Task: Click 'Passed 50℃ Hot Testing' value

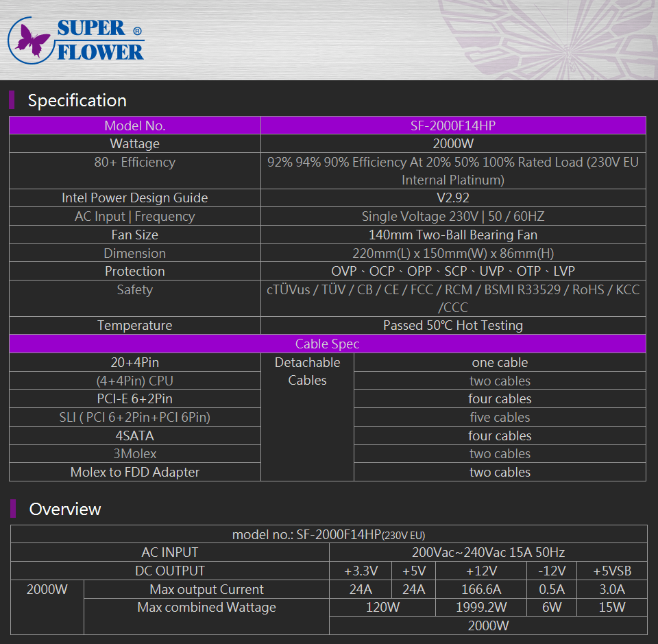Action: (453, 325)
